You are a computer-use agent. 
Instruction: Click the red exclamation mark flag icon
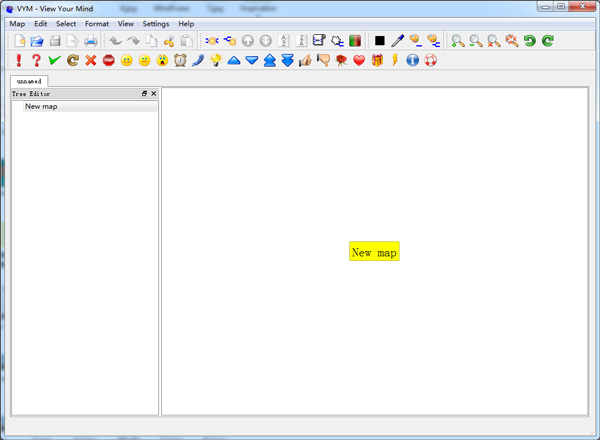tap(18, 61)
